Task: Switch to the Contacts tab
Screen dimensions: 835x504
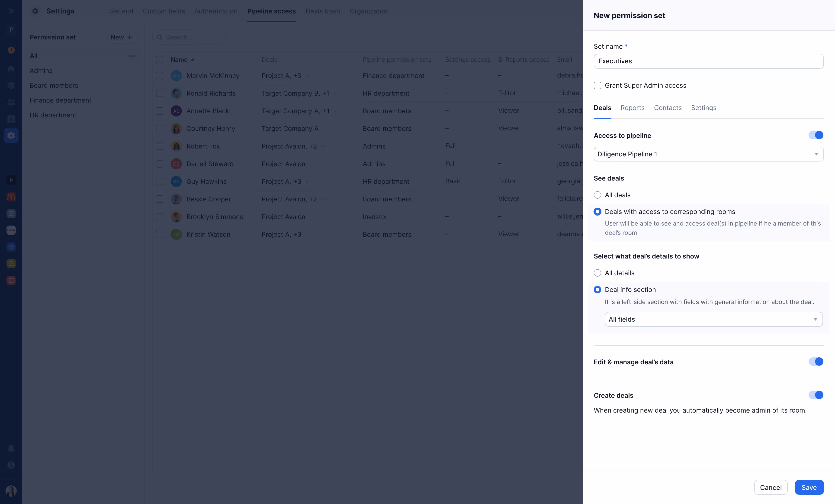Action: tap(668, 108)
